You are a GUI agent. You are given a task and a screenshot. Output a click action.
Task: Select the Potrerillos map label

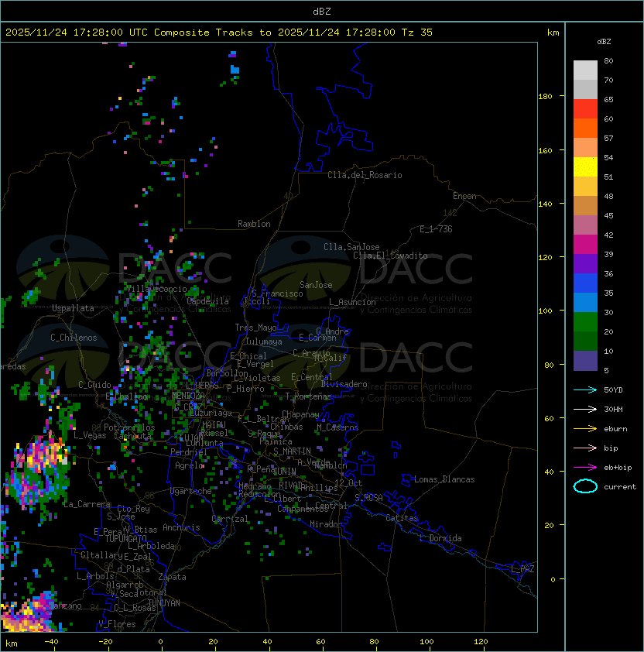click(129, 427)
